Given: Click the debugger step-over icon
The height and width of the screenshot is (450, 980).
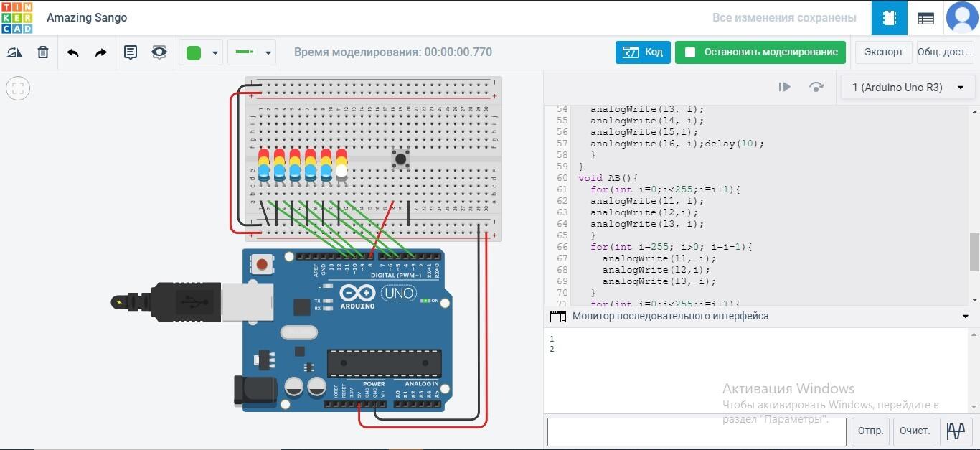Looking at the screenshot, I should 816,87.
